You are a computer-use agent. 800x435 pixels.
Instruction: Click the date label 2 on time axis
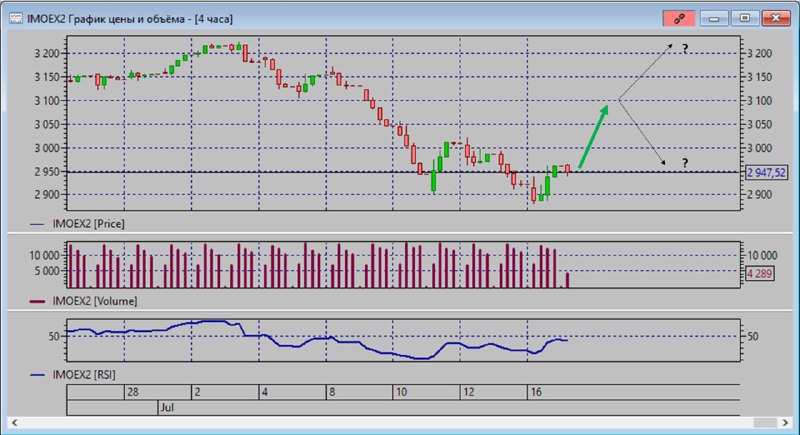[197, 392]
